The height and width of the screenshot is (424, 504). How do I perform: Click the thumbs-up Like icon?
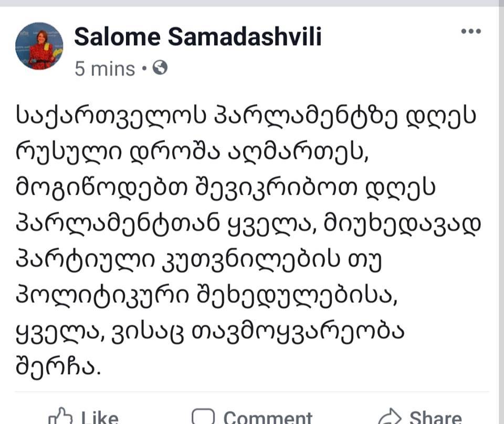click(x=60, y=416)
